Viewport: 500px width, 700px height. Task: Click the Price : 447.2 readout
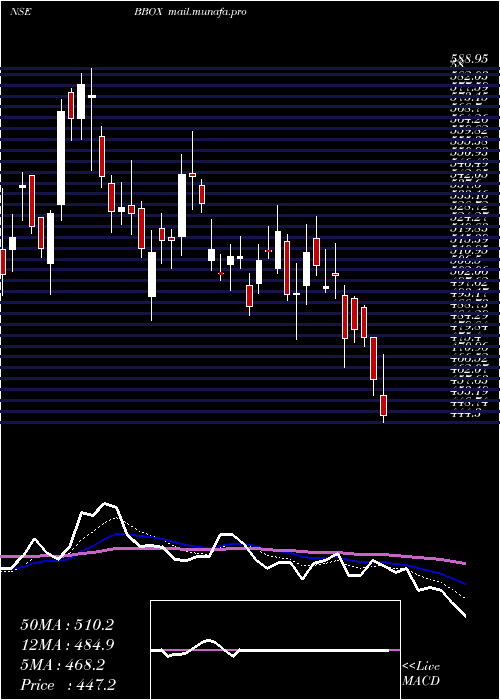click(x=67, y=685)
